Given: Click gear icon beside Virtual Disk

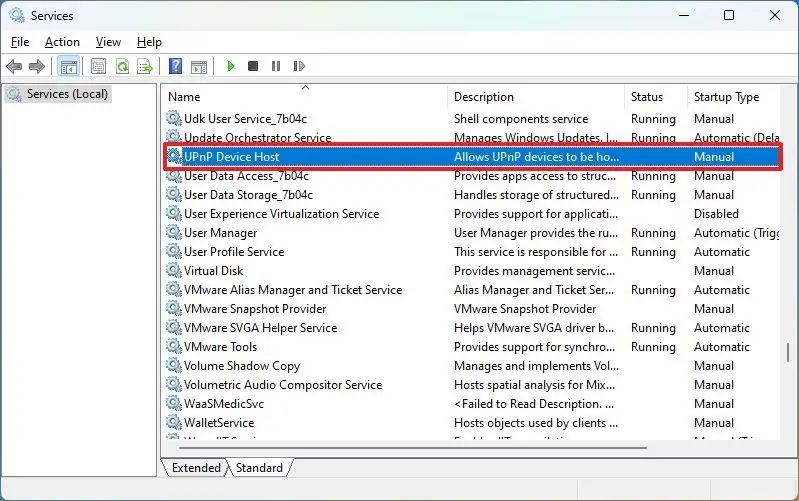Looking at the screenshot, I should [174, 270].
